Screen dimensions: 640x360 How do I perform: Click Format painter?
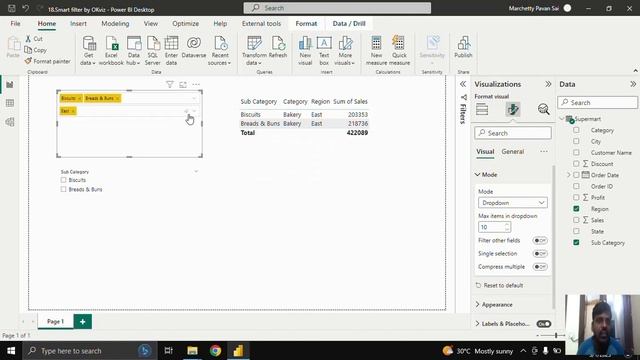(x=47, y=61)
